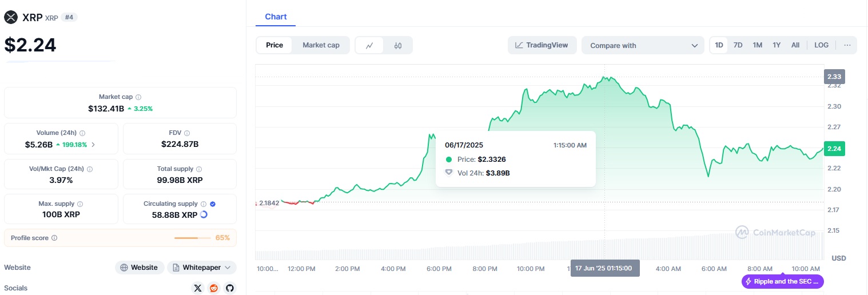Expand Volume (24h) details chevron
This screenshot has height=295, width=868.
[93, 145]
